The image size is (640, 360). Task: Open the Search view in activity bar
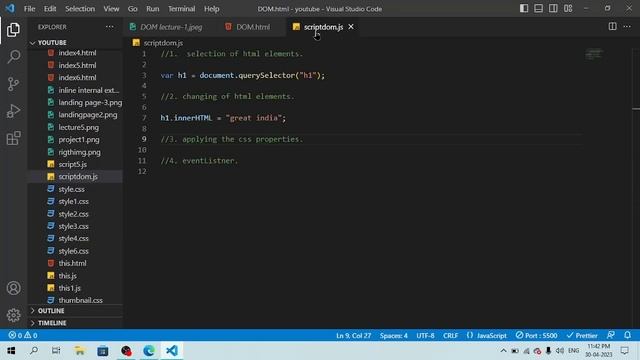13,57
